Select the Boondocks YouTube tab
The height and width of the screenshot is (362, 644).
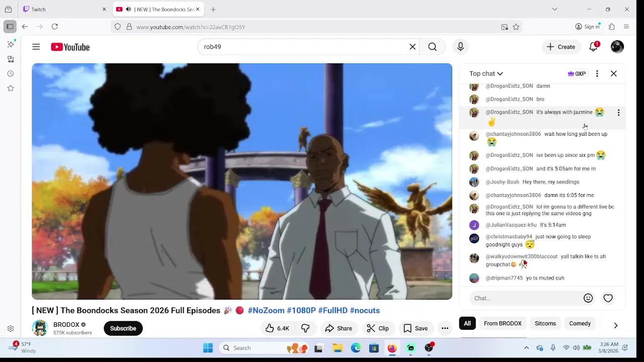pos(158,9)
